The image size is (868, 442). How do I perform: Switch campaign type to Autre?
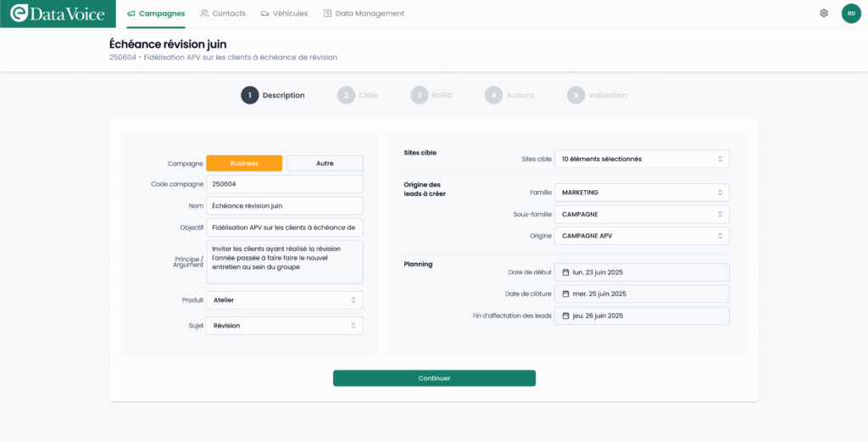[x=325, y=163]
